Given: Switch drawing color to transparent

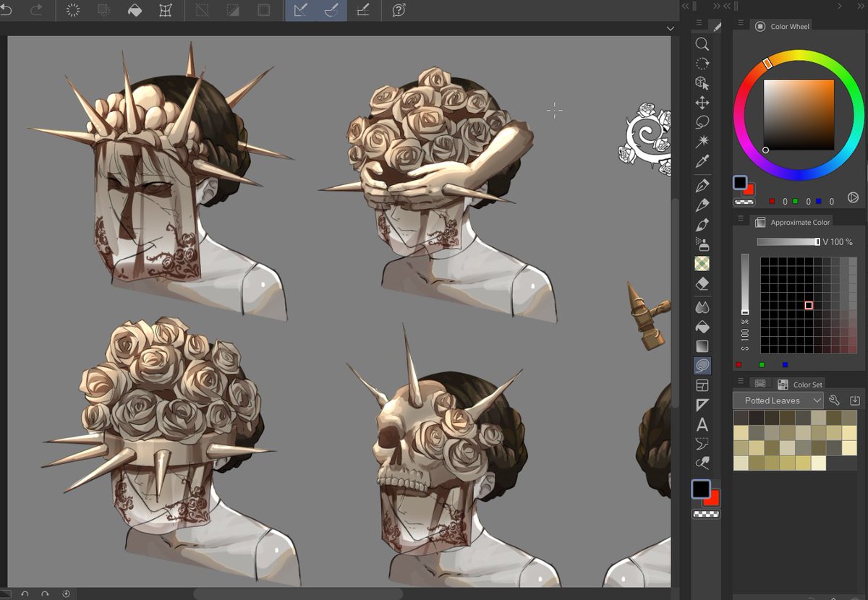Looking at the screenshot, I should [x=705, y=513].
